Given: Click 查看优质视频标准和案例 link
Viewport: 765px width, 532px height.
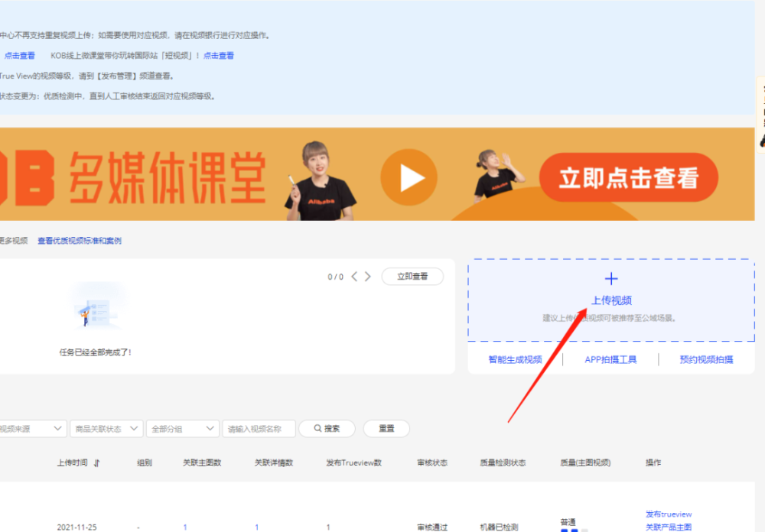Looking at the screenshot, I should (80, 241).
